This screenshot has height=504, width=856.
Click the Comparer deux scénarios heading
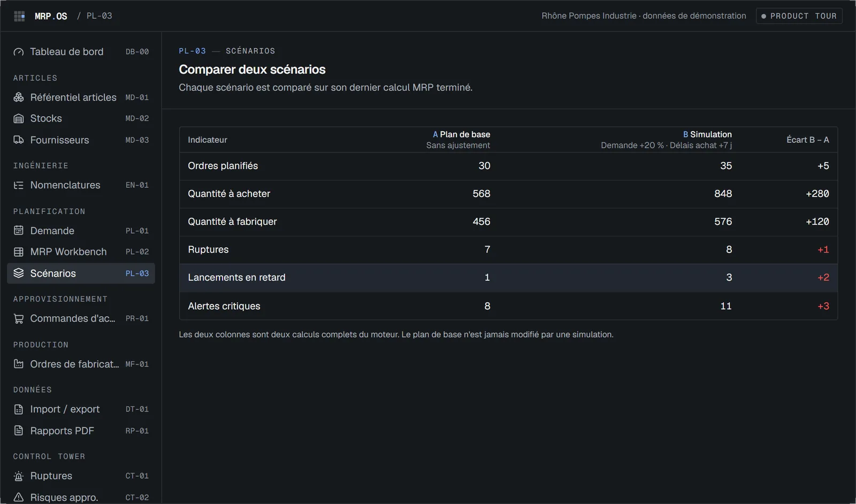252,70
